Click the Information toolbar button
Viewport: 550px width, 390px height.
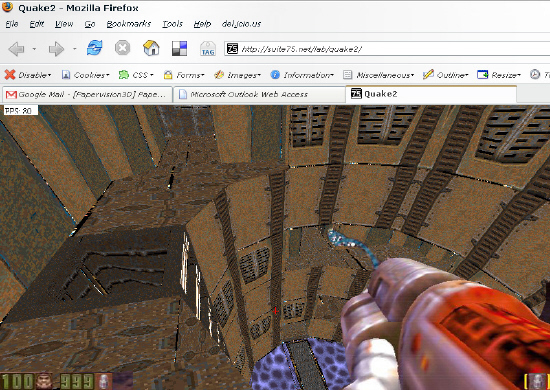pos(302,75)
